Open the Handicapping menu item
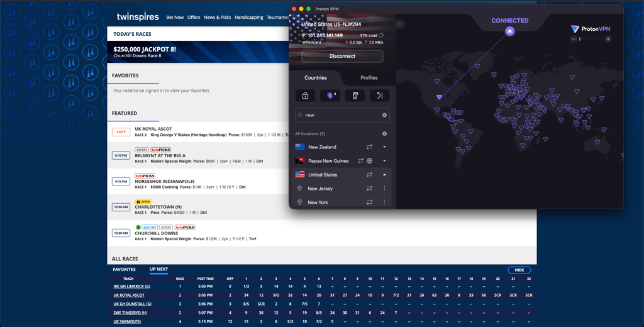Image resolution: width=644 pixels, height=327 pixels. tap(248, 17)
